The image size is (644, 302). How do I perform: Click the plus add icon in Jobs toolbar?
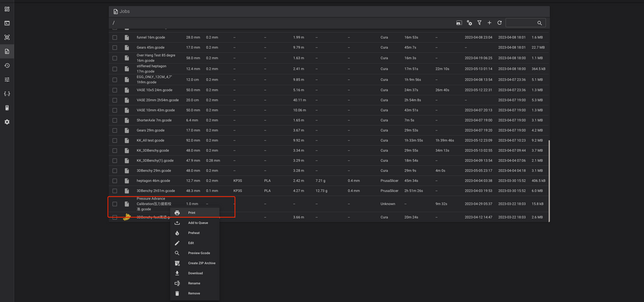[x=489, y=23]
